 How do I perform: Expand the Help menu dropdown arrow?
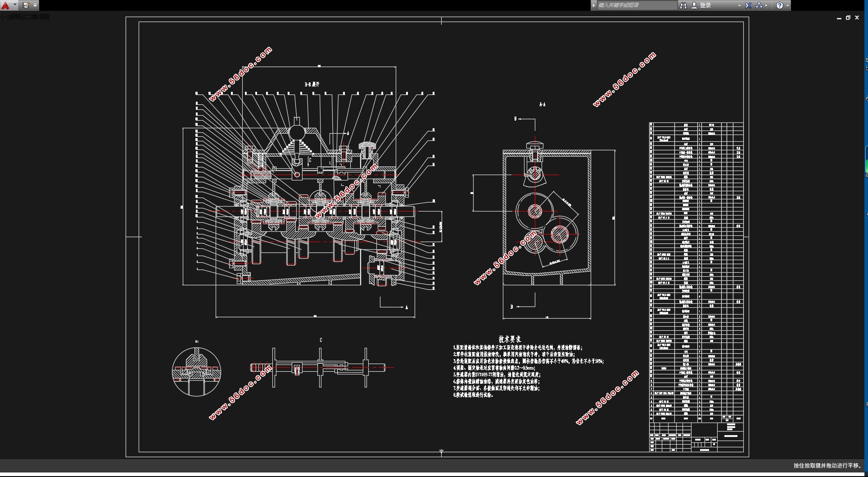tap(787, 5)
